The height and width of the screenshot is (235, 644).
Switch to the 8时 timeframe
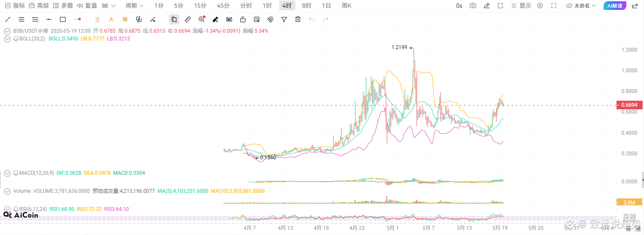pos(307,6)
